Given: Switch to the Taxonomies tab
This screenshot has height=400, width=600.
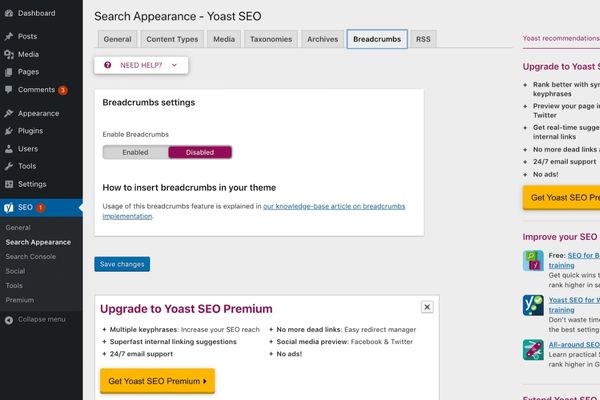Looking at the screenshot, I should point(271,39).
